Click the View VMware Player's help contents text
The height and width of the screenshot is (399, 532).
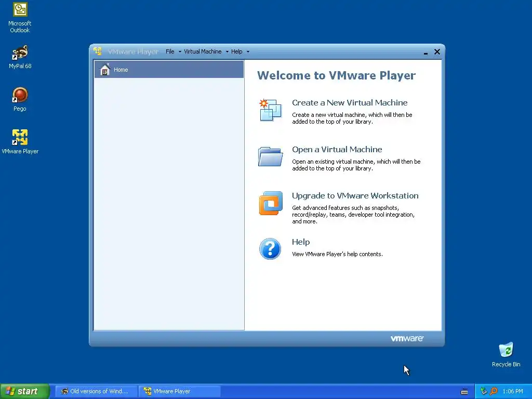[337, 254]
